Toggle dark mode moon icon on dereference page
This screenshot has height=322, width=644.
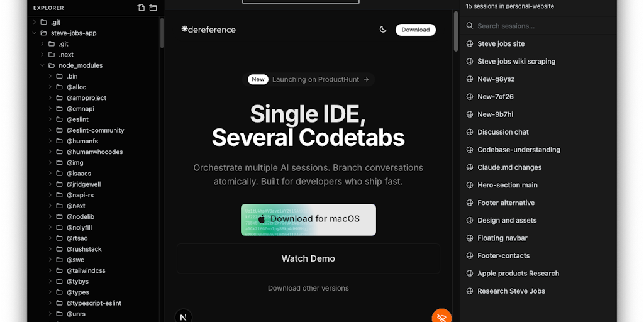point(383,30)
